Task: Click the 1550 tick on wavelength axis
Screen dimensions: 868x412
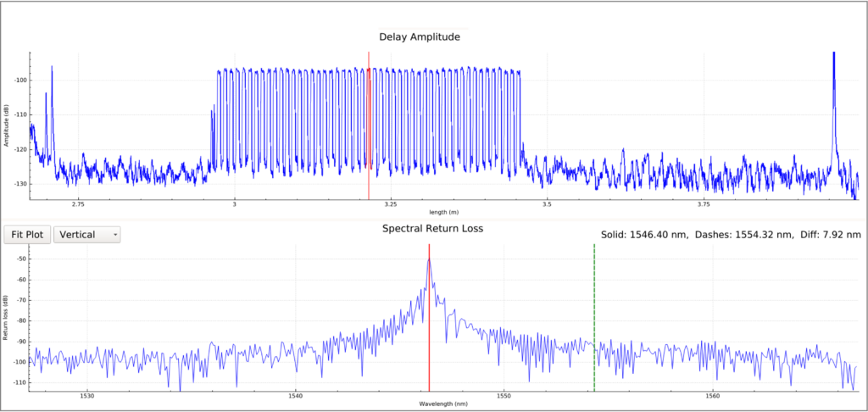Action: 504,397
